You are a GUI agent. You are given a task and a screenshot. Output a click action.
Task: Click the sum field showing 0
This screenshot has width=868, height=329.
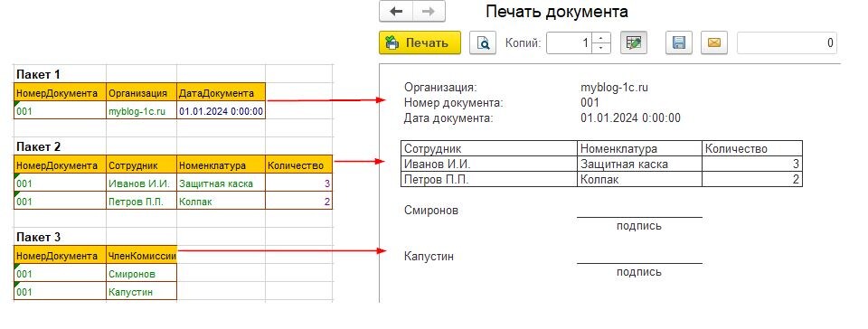[787, 42]
